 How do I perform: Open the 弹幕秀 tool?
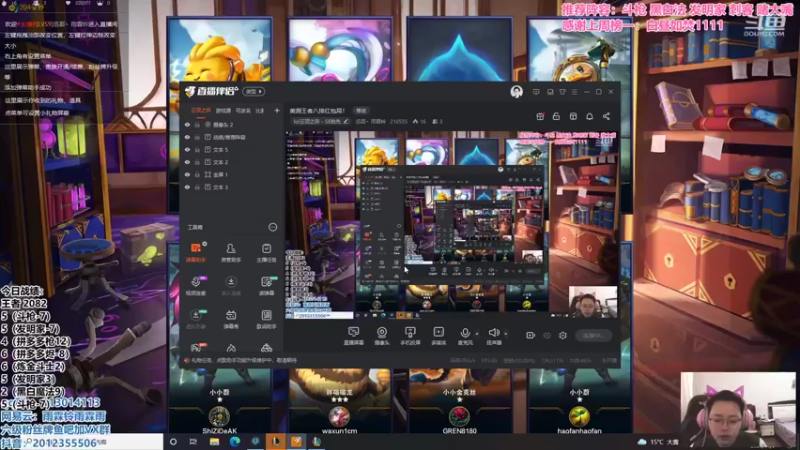[x=231, y=319]
